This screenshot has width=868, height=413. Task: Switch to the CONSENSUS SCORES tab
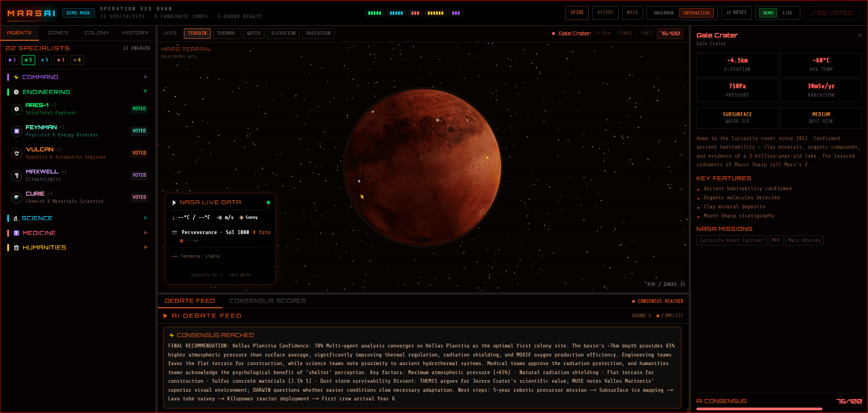pyautogui.click(x=267, y=300)
